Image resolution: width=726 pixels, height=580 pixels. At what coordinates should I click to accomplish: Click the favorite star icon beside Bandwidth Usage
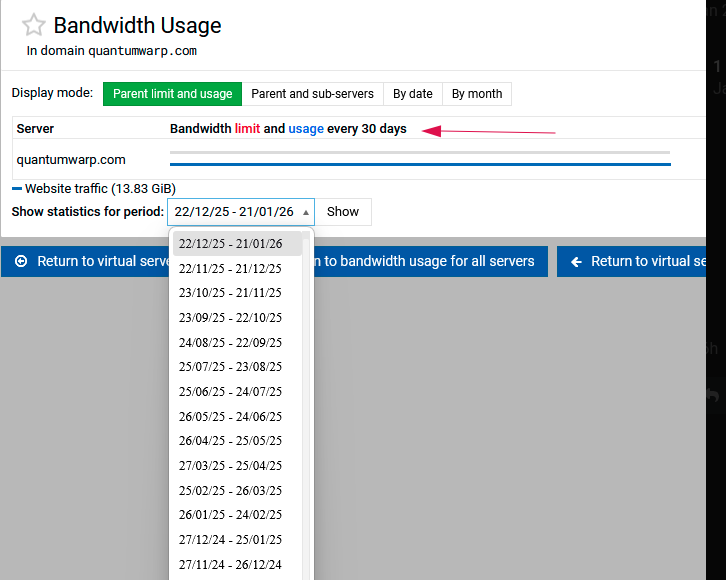click(34, 26)
